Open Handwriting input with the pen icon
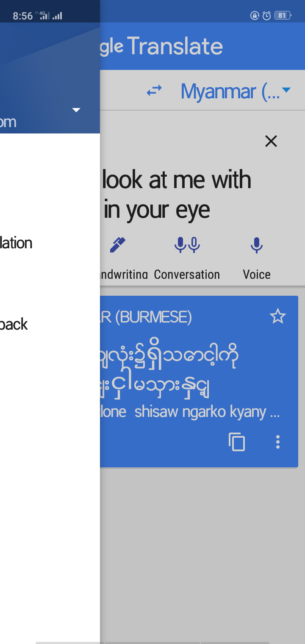 [117, 244]
